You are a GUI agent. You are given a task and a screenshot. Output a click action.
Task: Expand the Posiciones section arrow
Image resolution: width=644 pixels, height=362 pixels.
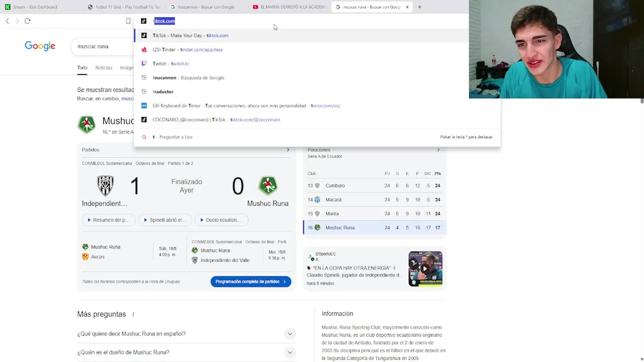point(438,150)
